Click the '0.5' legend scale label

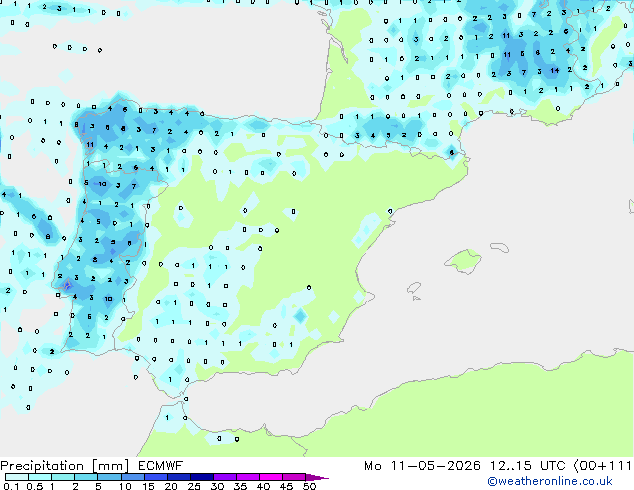(35, 486)
